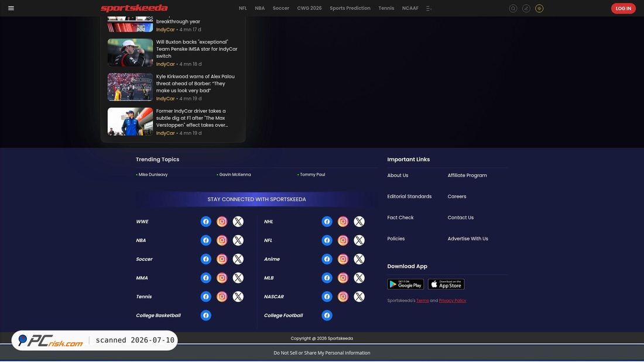
Task: Open Anime Instagram icon
Action: 343,259
